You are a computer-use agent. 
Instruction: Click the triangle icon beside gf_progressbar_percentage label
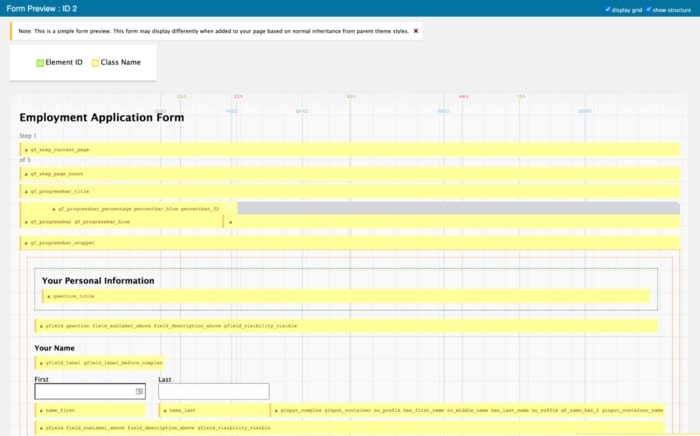coord(54,209)
